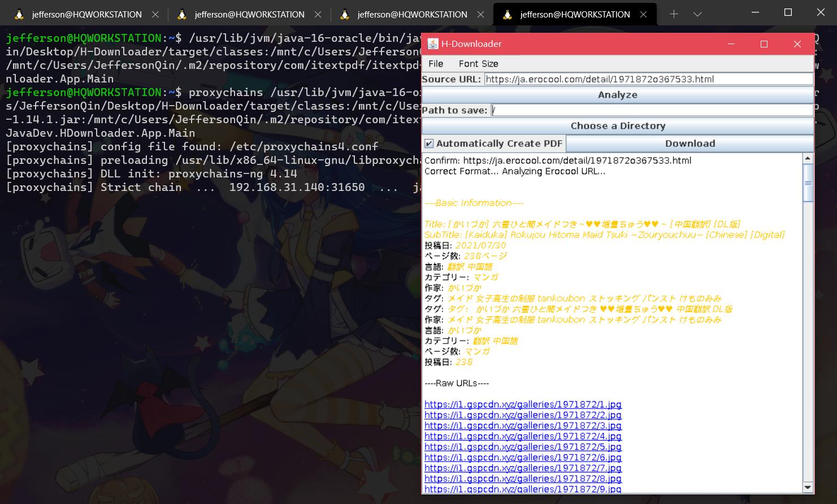Viewport: 837px width, 504px height.
Task: Click the date value 2021/07/30
Action: click(x=481, y=245)
